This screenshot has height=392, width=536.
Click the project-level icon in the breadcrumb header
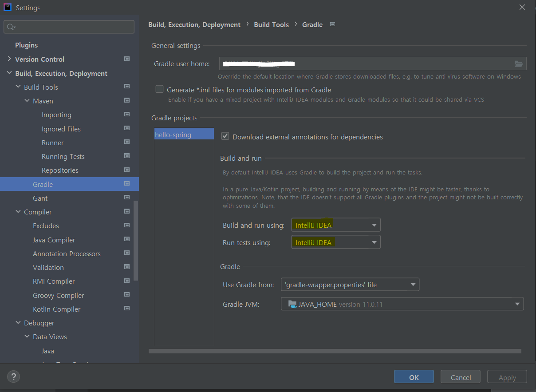(x=333, y=24)
